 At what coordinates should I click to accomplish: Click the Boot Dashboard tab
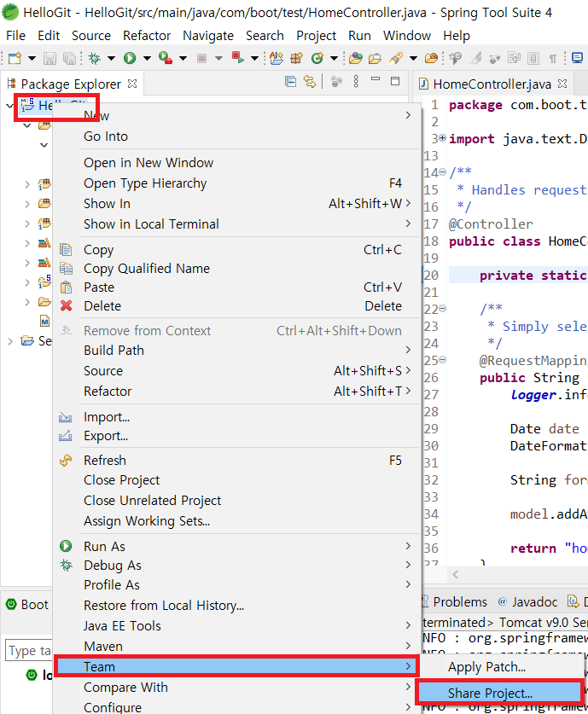pos(27,605)
